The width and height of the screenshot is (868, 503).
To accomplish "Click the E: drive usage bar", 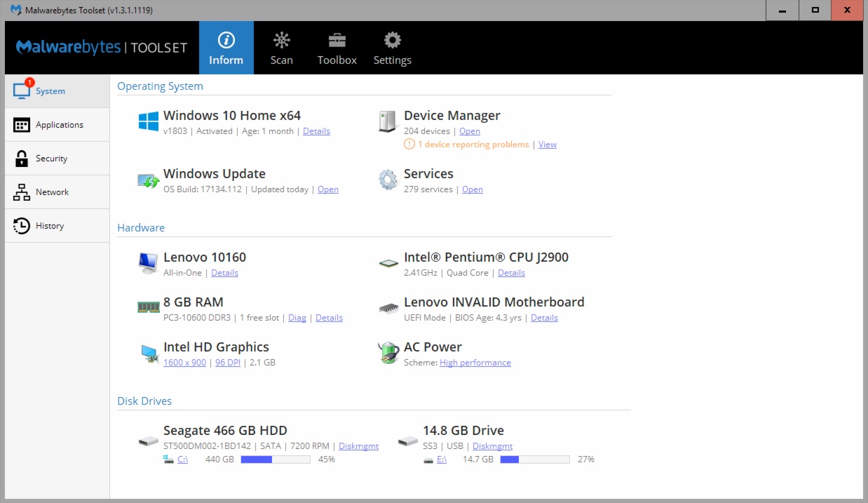I will click(535, 460).
